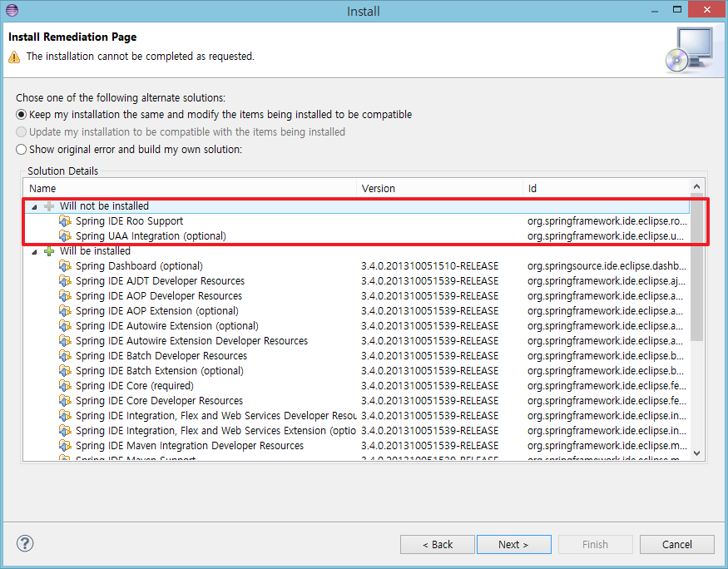Click the Spring Dashboard (optional) feature icon
This screenshot has height=569, width=728.
[x=65, y=266]
